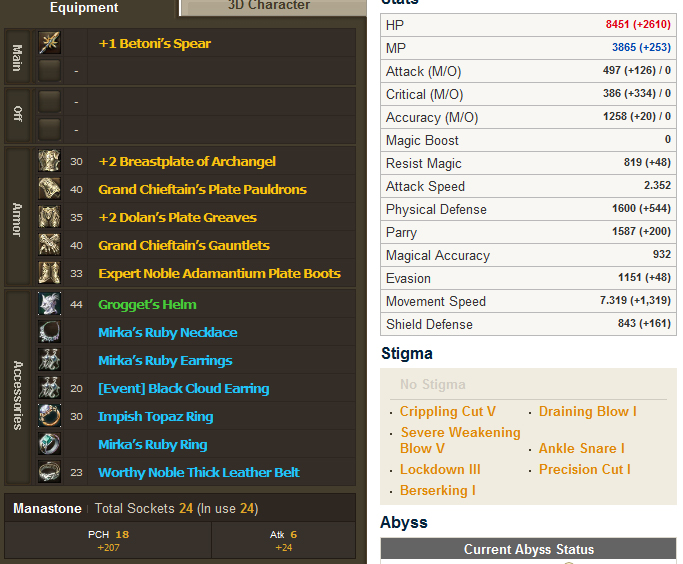
Task: Click the Current Abyss Status header
Action: (528, 549)
